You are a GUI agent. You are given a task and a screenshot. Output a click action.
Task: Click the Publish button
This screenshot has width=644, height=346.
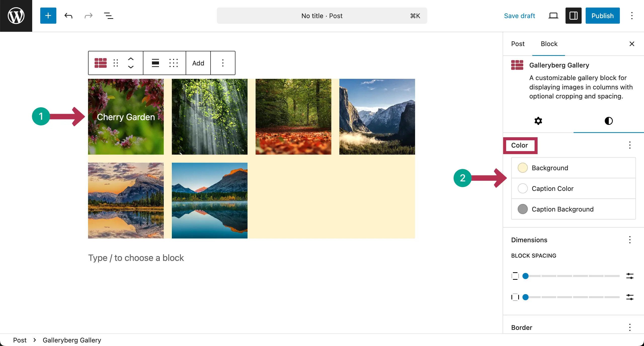602,16
